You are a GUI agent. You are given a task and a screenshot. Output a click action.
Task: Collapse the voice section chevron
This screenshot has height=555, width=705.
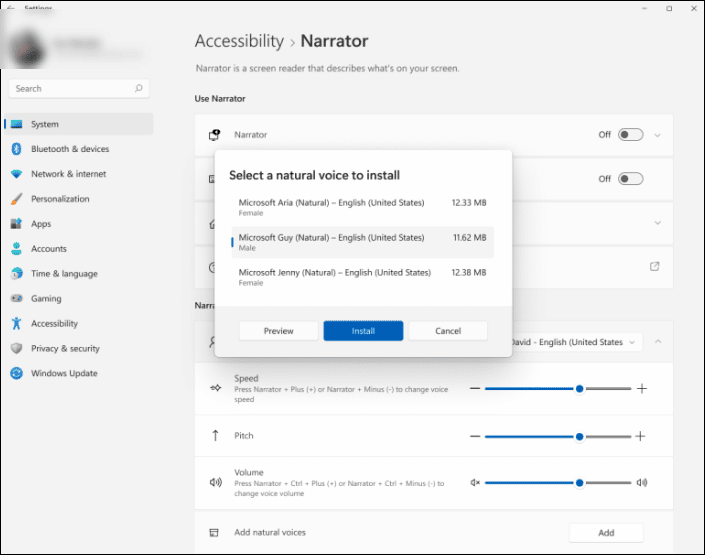(658, 342)
